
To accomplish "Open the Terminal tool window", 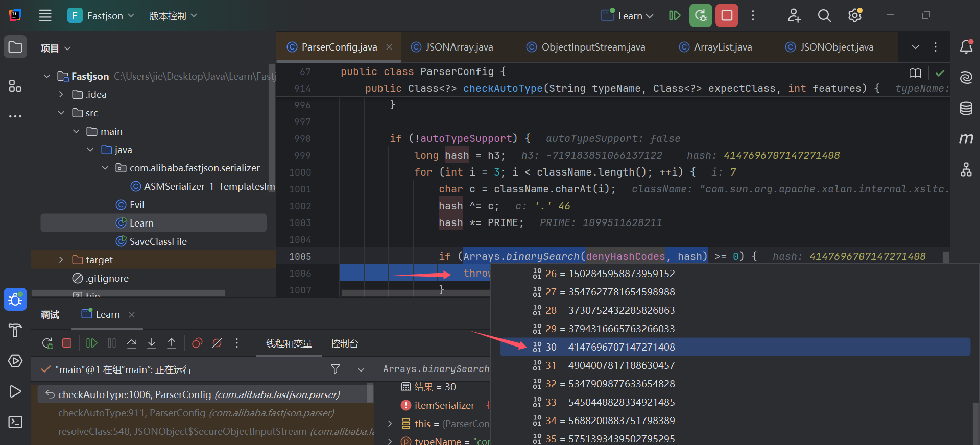I will 15,422.
